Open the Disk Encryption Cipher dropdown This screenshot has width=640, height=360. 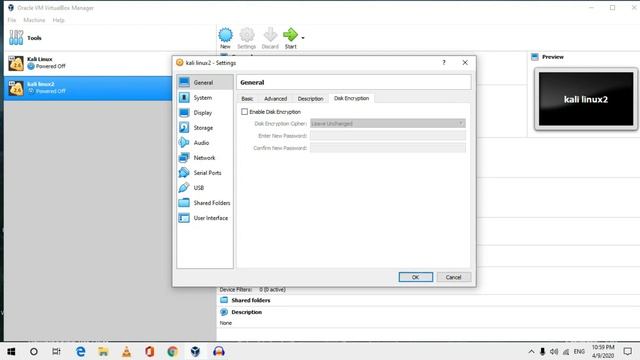click(x=387, y=123)
